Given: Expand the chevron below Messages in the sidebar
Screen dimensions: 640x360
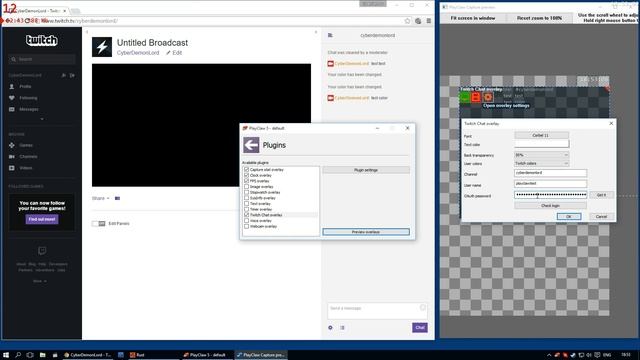Looking at the screenshot, I should [42, 119].
